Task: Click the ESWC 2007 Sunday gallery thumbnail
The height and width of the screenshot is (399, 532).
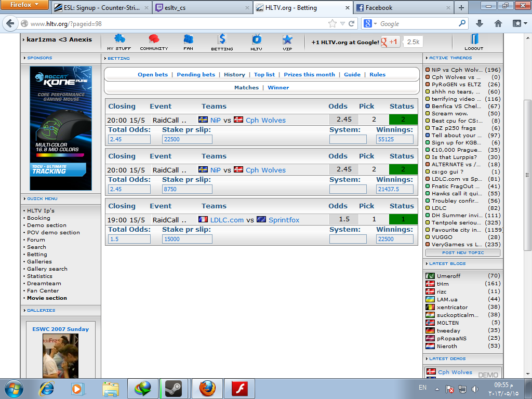Action: click(x=60, y=356)
